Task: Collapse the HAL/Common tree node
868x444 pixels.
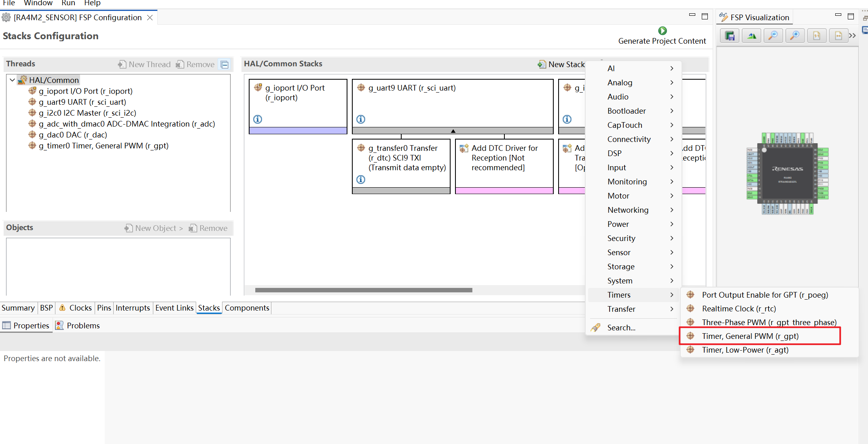Action: click(x=13, y=80)
